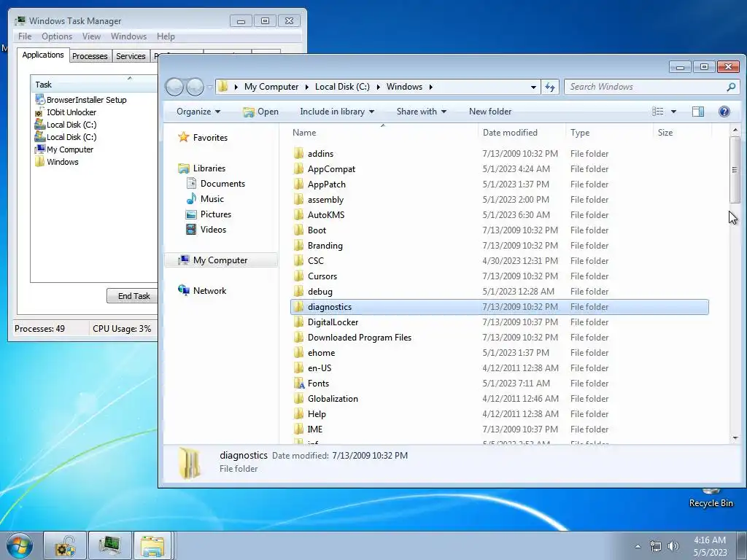
Task: Open the Documents library icon
Action: point(191,183)
